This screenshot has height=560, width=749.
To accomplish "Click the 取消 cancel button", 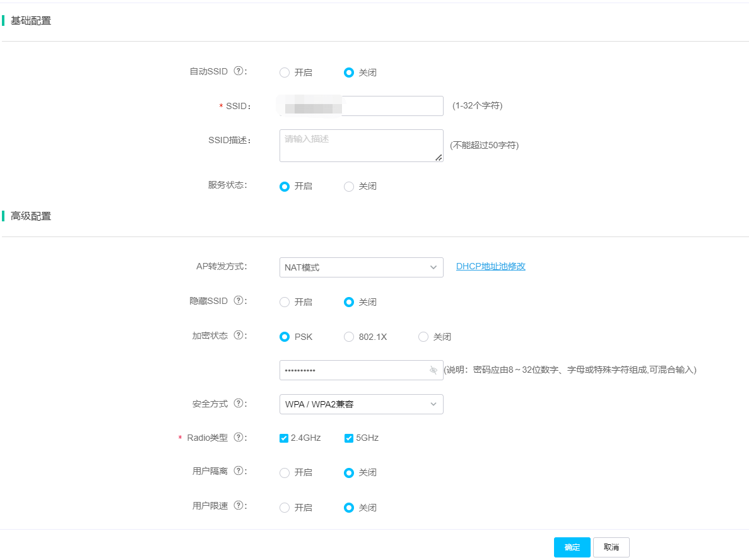I will 611,547.
